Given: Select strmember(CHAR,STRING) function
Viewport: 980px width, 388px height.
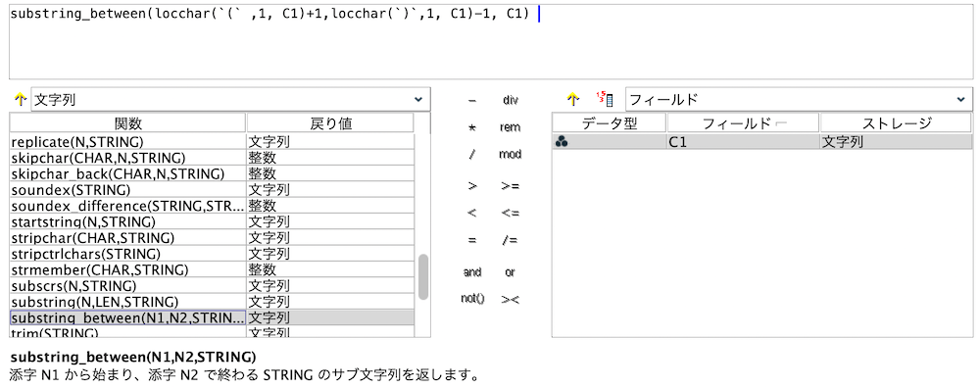Looking at the screenshot, I should 128,269.
